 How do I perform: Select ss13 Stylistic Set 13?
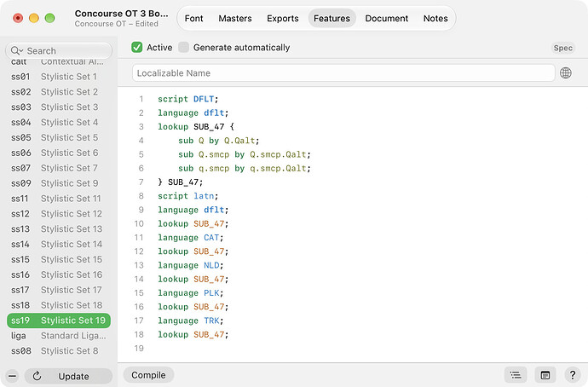pyautogui.click(x=59, y=229)
